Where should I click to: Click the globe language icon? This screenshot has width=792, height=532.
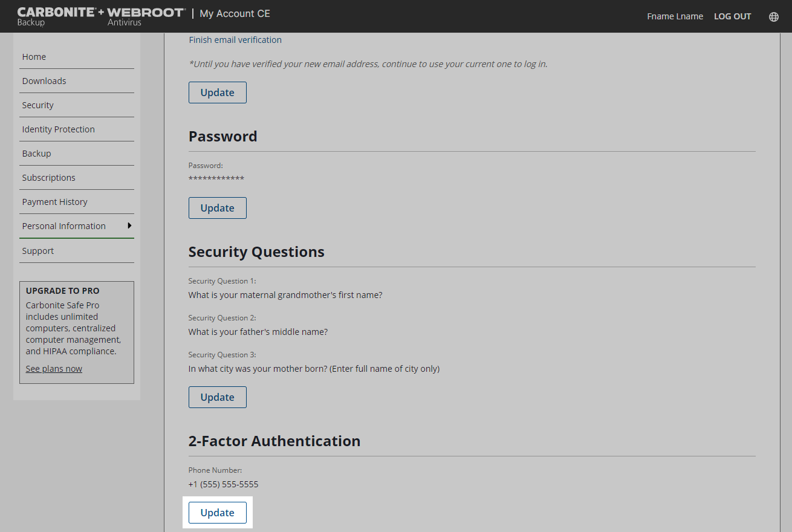[x=773, y=16]
